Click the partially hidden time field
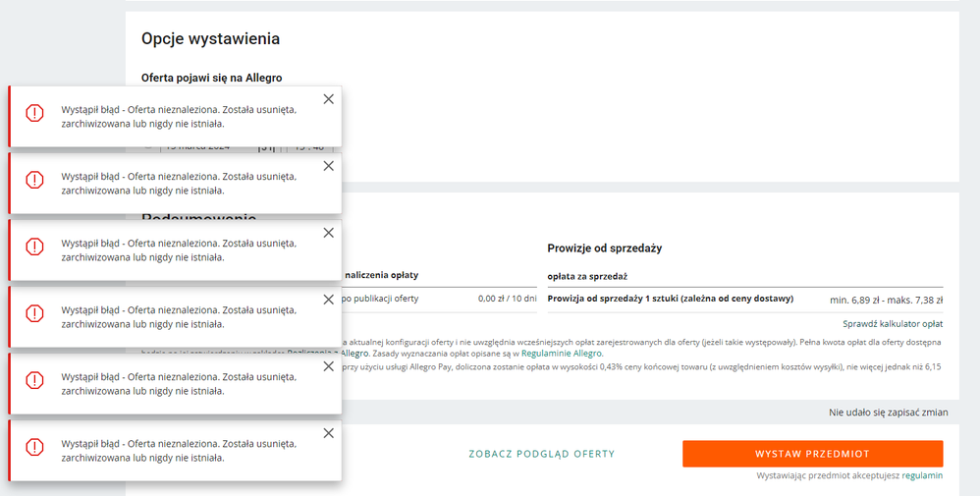This screenshot has height=496, width=980. [x=309, y=148]
